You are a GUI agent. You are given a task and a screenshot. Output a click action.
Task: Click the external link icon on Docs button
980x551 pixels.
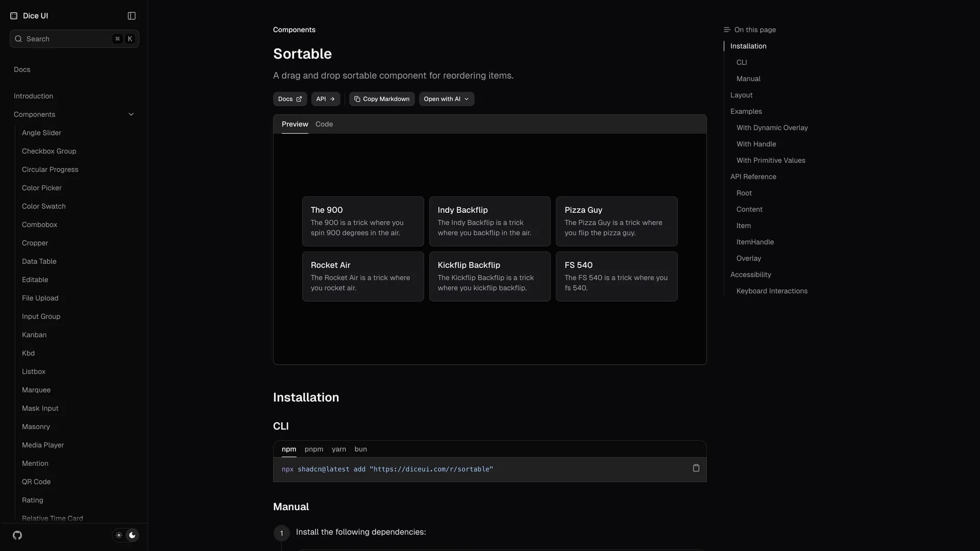click(x=299, y=99)
